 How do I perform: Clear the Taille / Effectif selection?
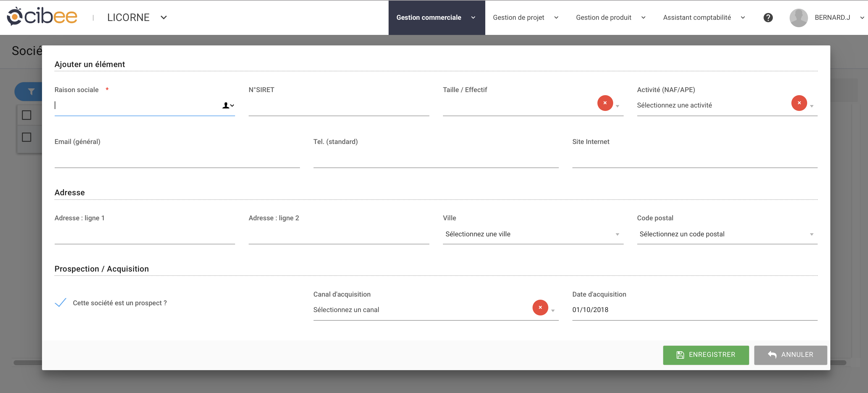pyautogui.click(x=605, y=103)
